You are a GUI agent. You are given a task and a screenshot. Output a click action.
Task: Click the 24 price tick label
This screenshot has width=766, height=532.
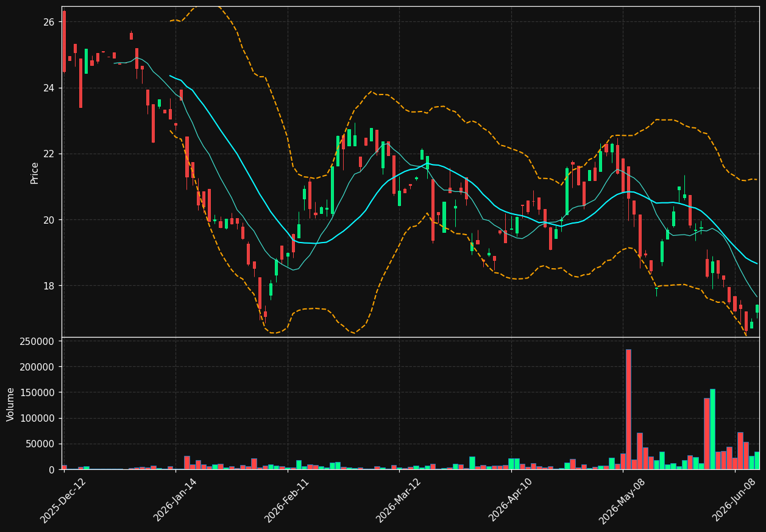[49, 88]
